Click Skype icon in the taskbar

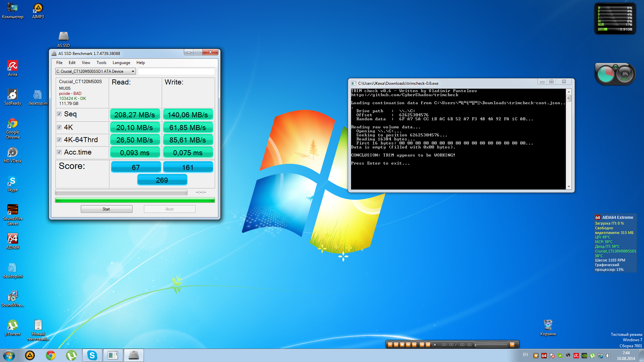click(x=92, y=355)
